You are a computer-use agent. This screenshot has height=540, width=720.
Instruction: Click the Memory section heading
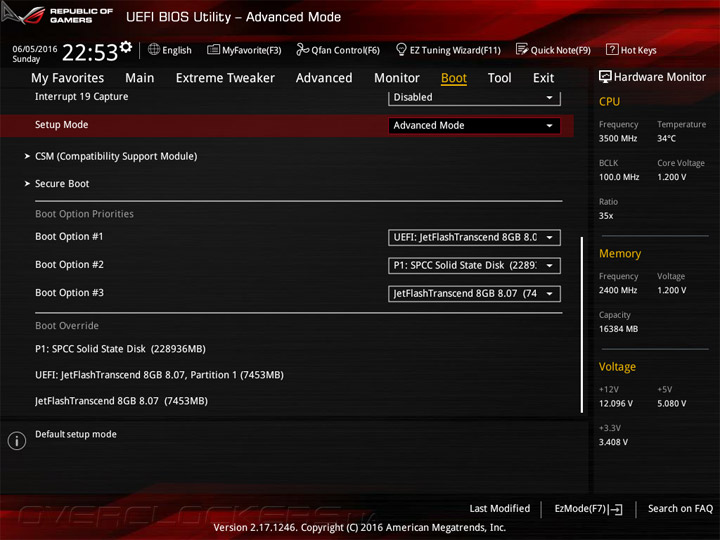(x=620, y=253)
